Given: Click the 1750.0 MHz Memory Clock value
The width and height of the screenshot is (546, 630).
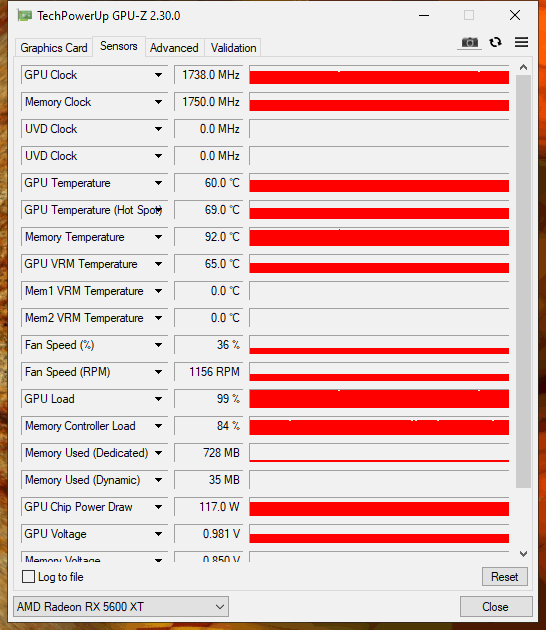Looking at the screenshot, I should pos(209,102).
